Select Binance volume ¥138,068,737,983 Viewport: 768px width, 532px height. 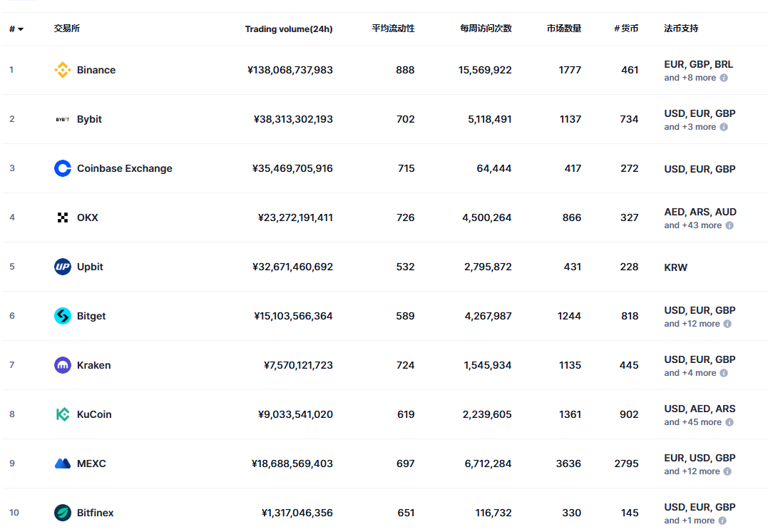pos(290,70)
